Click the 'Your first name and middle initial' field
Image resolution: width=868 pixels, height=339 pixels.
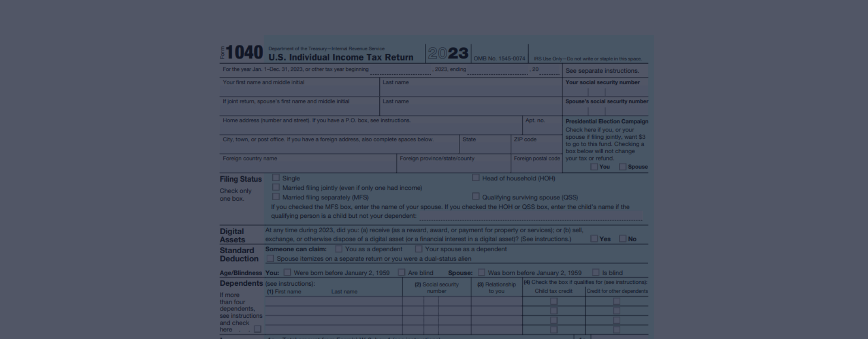299,91
